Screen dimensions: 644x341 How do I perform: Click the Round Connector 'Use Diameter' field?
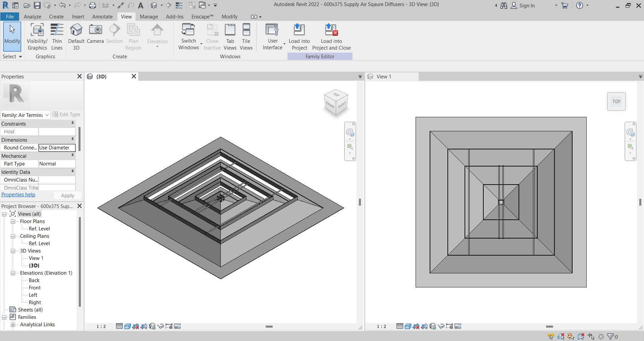[x=57, y=148]
